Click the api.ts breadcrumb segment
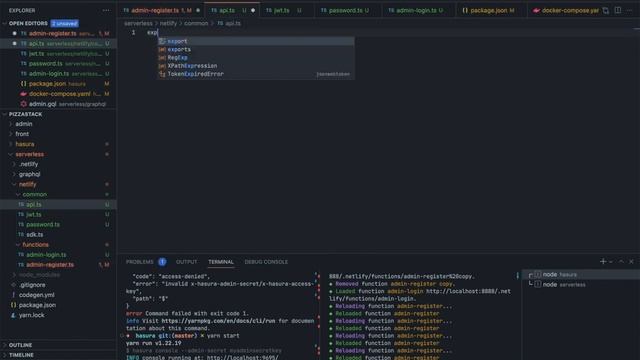Image resolution: width=640 pixels, height=360 pixels. tap(229, 23)
